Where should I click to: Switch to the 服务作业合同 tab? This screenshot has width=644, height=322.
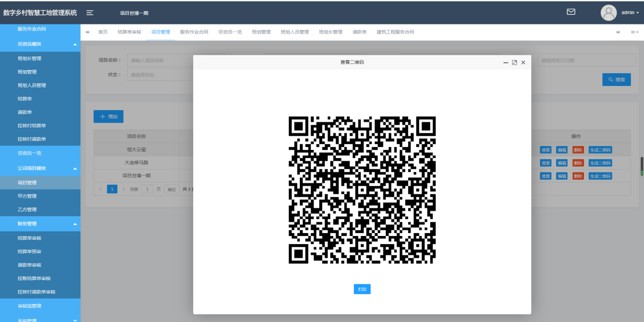(x=194, y=32)
